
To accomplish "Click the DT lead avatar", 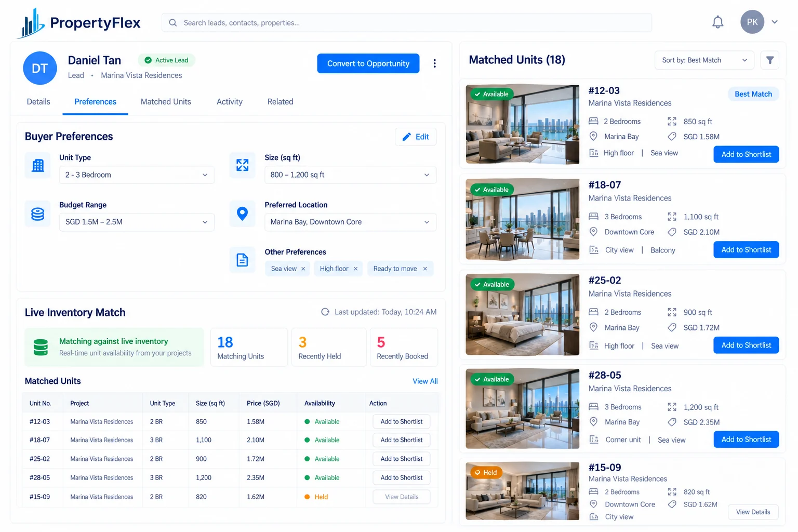I will (40, 68).
